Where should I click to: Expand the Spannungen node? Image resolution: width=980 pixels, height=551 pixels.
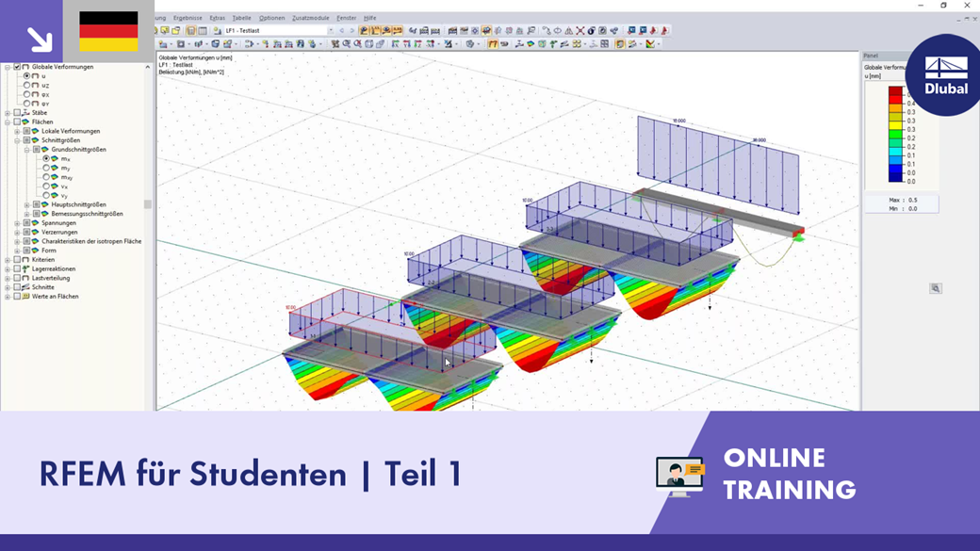(x=18, y=223)
